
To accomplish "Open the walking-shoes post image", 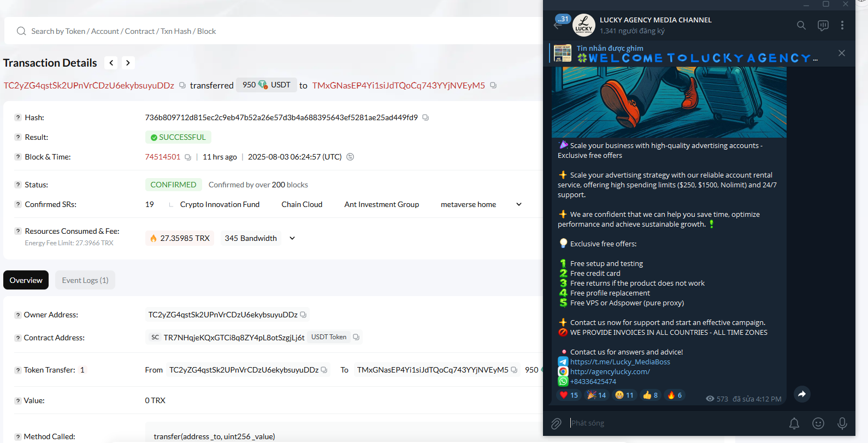I will (669, 102).
